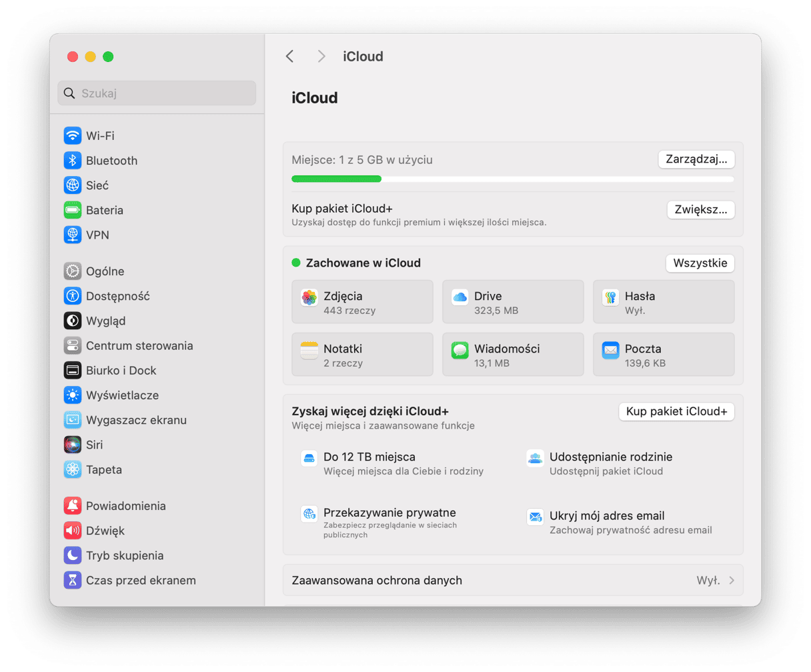Open the Siri icon
Screen dimensions: 811x672
point(73,445)
